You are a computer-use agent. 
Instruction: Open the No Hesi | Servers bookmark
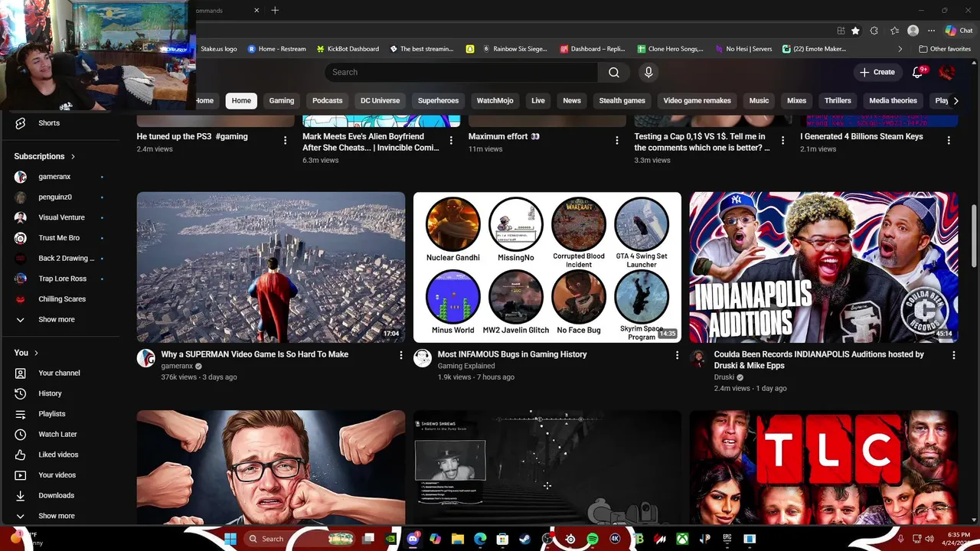[743, 49]
